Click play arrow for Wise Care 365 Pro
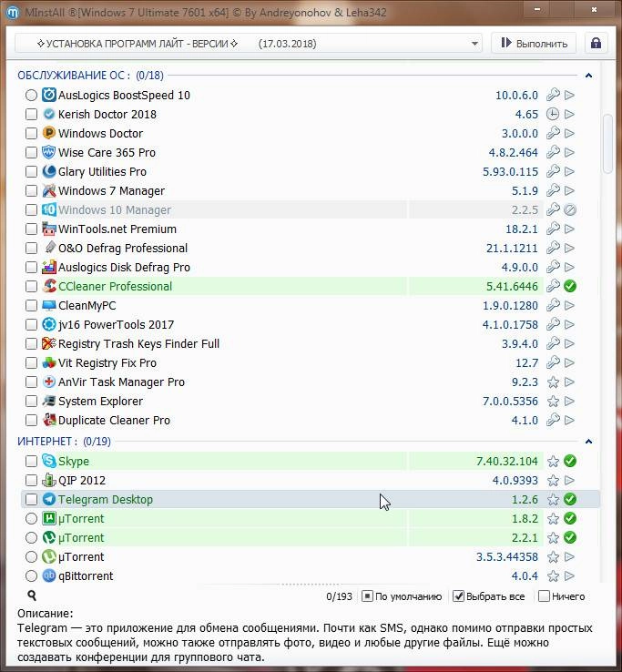The height and width of the screenshot is (672, 622). click(569, 153)
